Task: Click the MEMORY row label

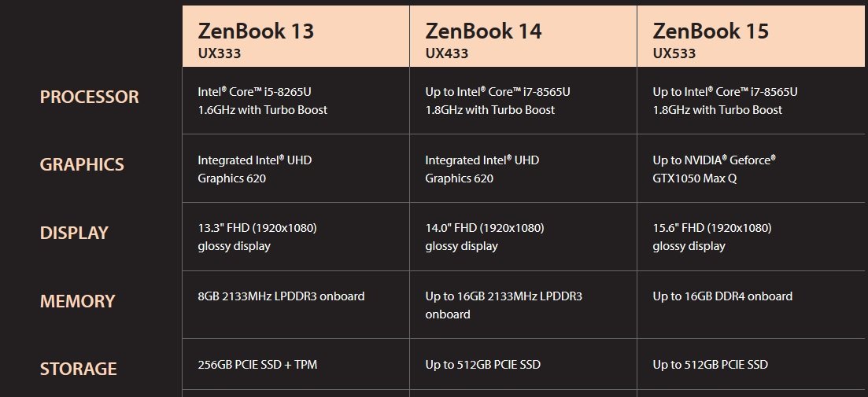Action: pyautogui.click(x=77, y=301)
